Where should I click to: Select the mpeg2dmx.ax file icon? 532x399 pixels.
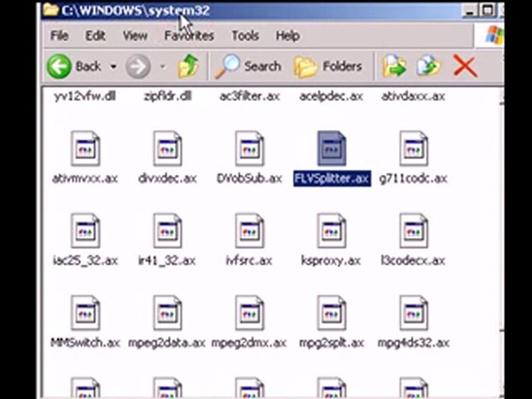click(x=249, y=313)
